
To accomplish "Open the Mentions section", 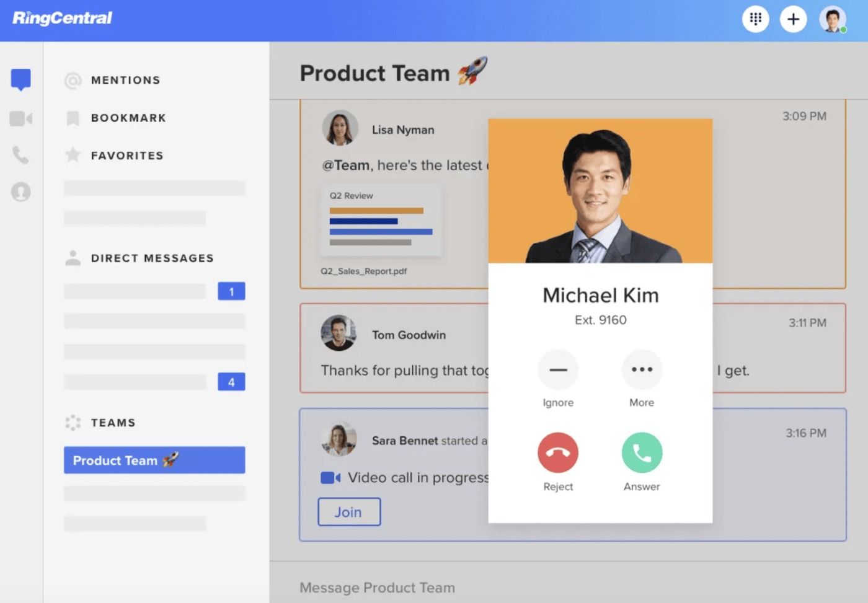I will coord(125,81).
